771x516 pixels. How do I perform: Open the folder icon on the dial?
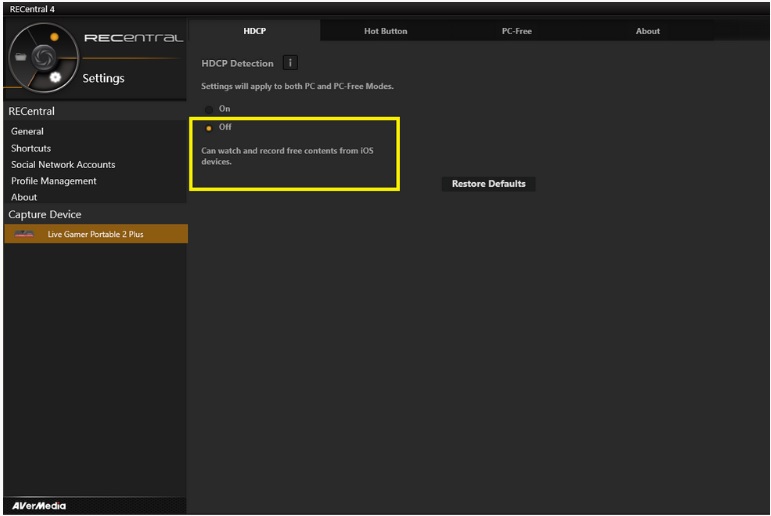[x=20, y=57]
